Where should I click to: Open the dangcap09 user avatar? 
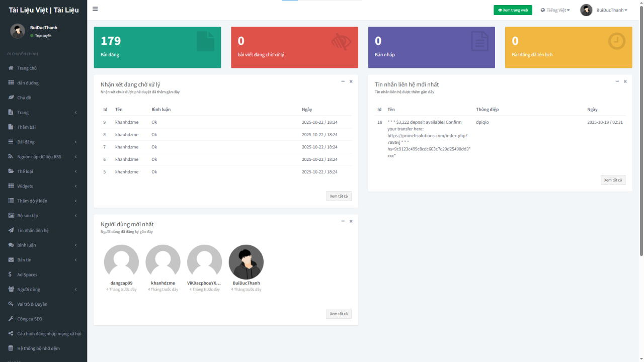[x=121, y=262]
